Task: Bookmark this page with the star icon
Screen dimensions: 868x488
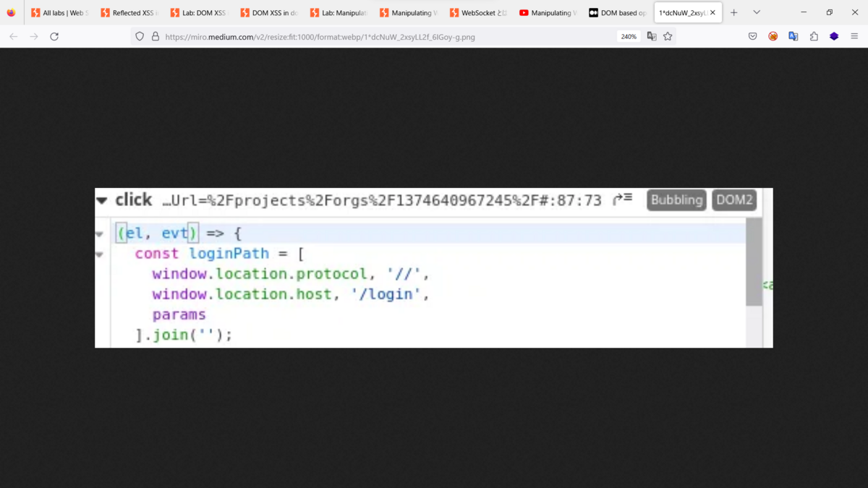Action: pyautogui.click(x=668, y=35)
